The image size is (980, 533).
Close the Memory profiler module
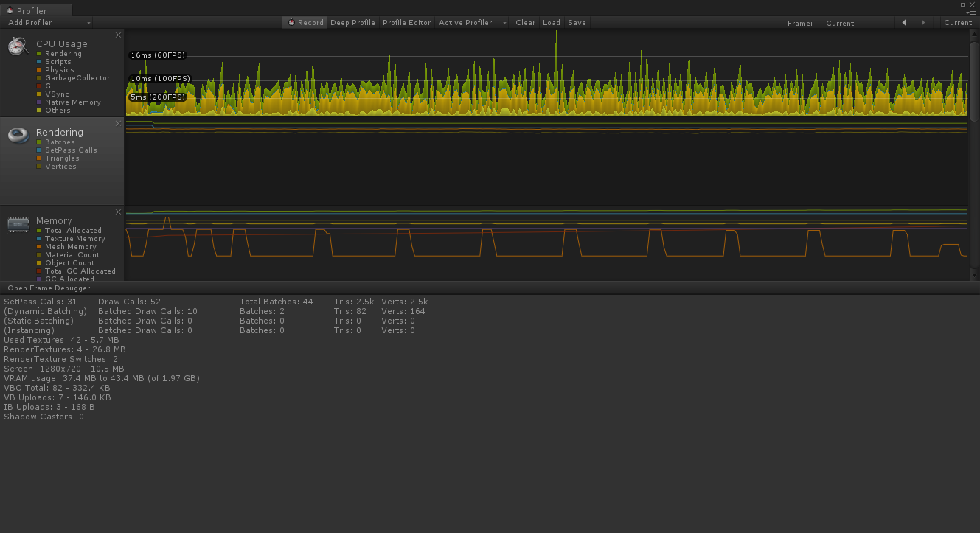tap(118, 212)
